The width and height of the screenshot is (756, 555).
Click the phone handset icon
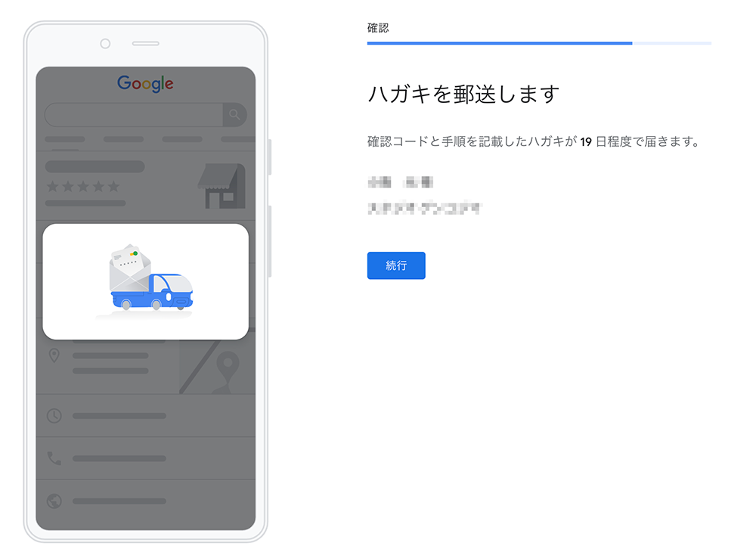click(x=54, y=458)
